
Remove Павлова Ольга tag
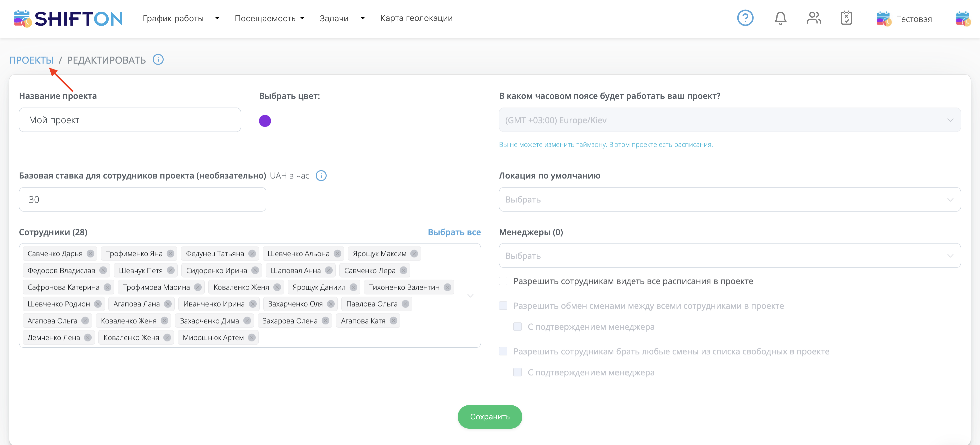406,304
